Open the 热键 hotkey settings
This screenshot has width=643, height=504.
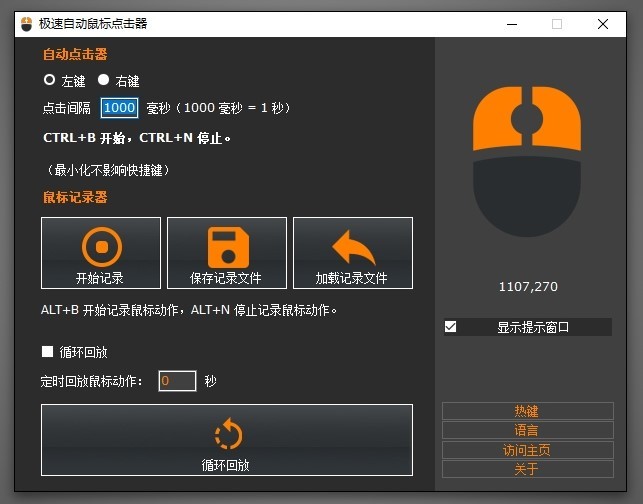tap(527, 411)
